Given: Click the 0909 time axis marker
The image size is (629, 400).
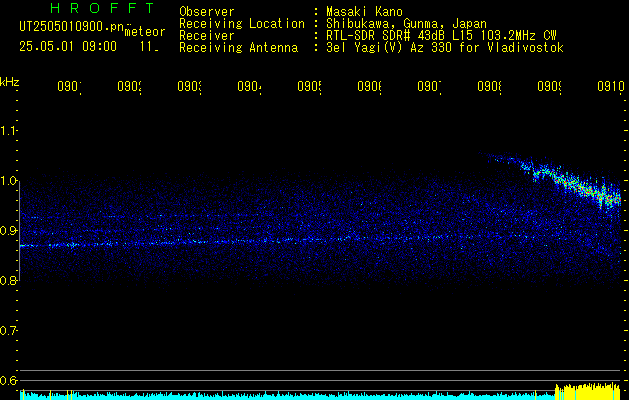Looking at the screenshot, I should (549, 86).
